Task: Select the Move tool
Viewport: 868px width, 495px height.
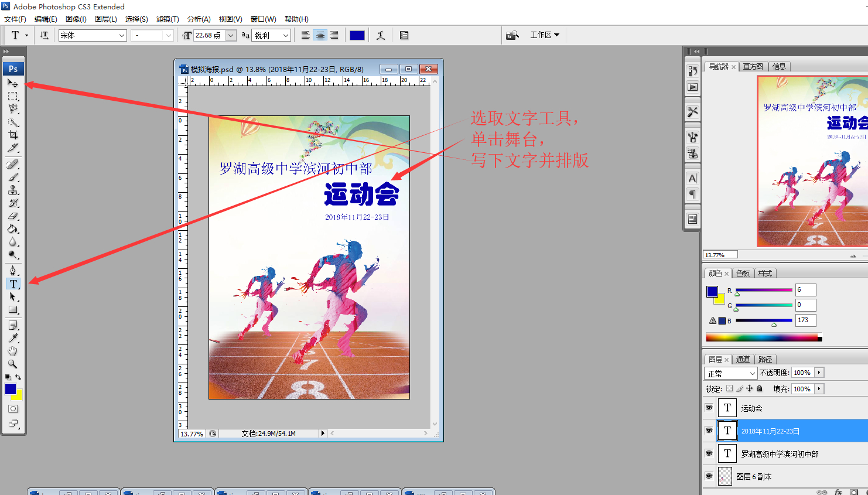Action: [13, 83]
